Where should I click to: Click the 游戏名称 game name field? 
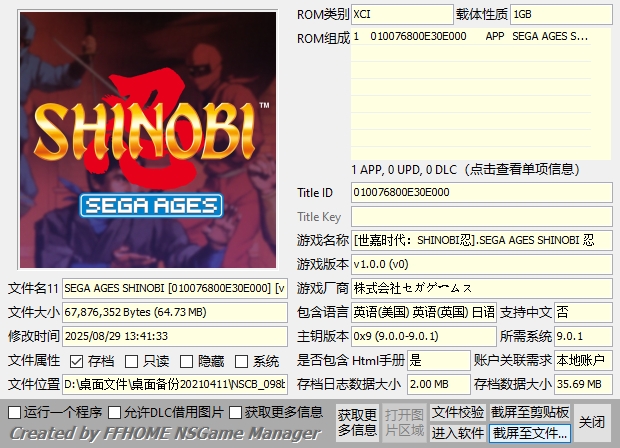click(480, 240)
